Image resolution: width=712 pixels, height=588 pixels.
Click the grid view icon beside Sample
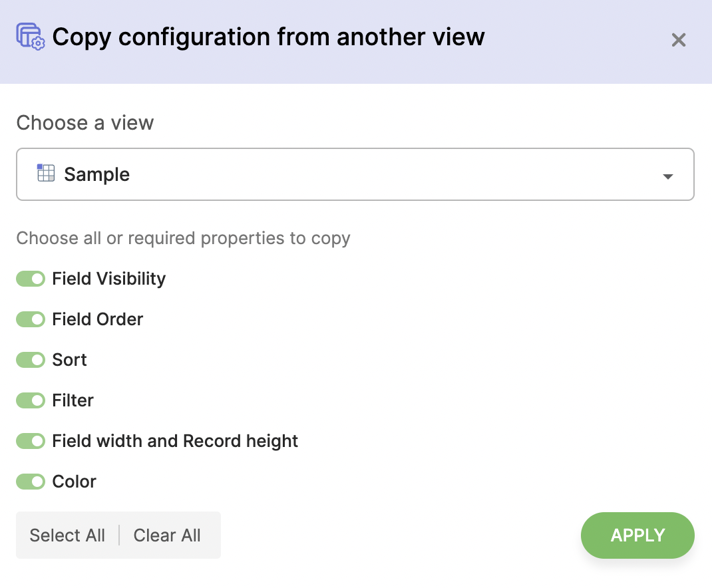tap(46, 174)
